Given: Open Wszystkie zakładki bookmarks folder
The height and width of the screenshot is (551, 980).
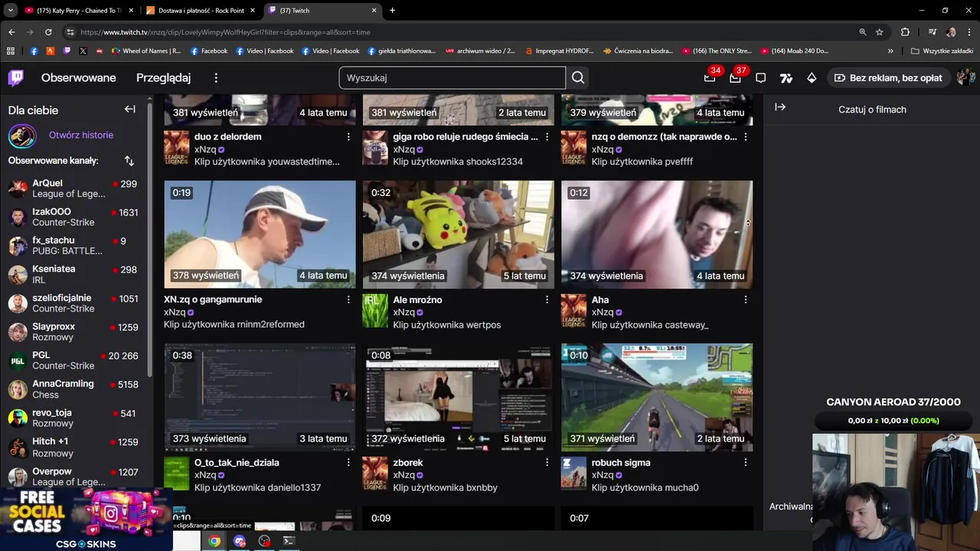Looking at the screenshot, I should 942,51.
